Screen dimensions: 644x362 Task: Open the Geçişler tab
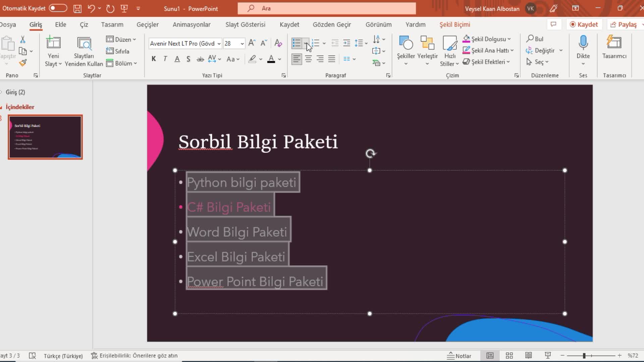coord(148,24)
